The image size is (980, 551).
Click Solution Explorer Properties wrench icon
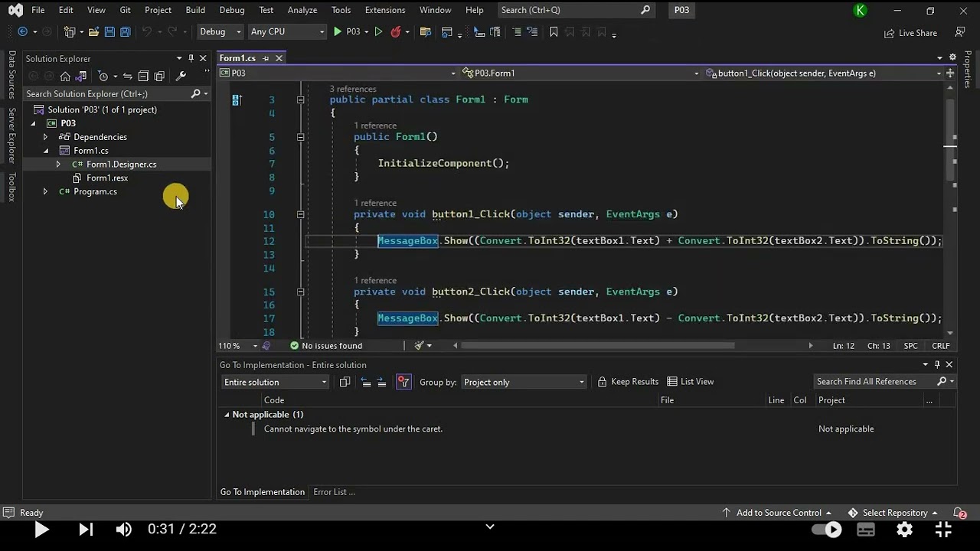tap(181, 76)
